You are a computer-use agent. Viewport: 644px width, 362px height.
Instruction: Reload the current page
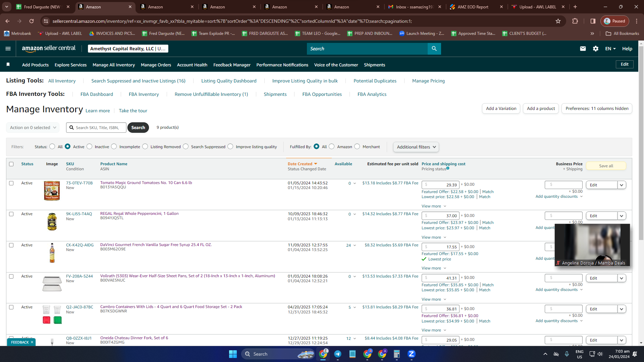pyautogui.click(x=32, y=21)
